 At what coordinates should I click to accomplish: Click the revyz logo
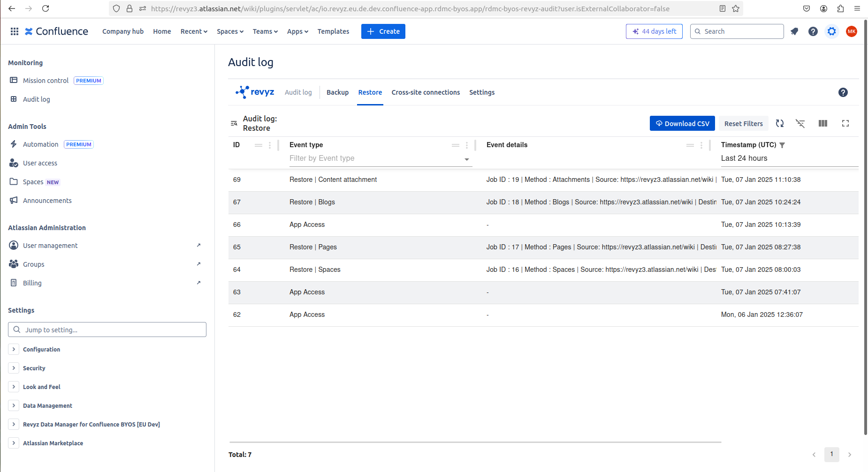255,92
